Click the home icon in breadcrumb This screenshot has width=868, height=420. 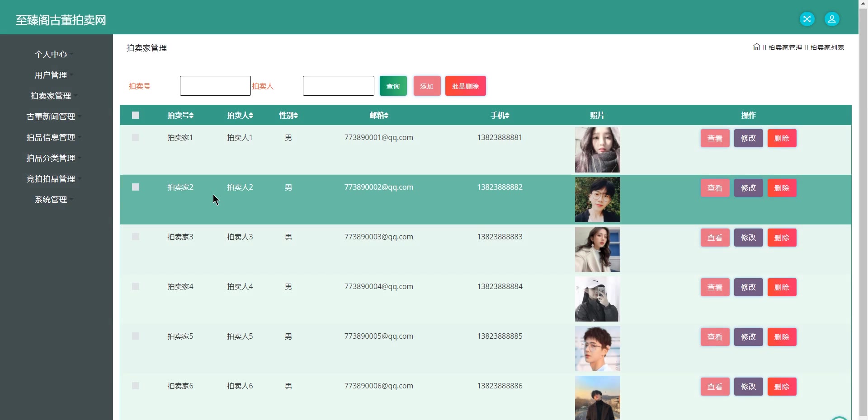pyautogui.click(x=756, y=47)
